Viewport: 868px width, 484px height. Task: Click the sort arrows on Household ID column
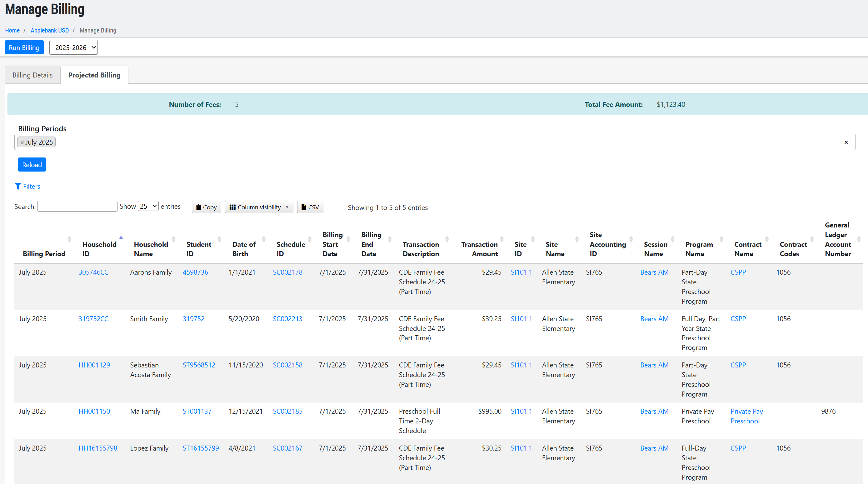(121, 238)
